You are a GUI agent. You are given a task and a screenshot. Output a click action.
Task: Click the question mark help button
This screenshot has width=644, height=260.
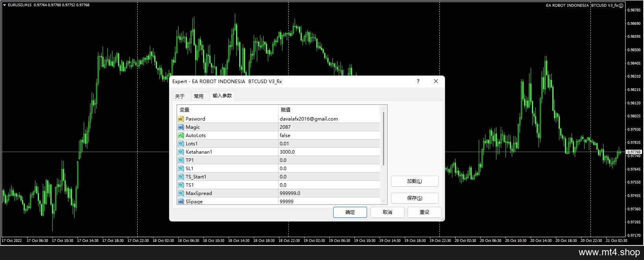point(418,81)
